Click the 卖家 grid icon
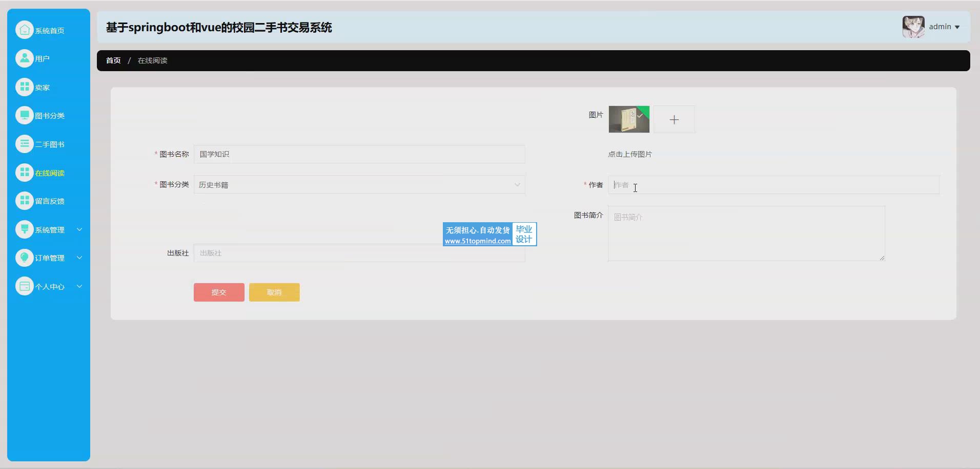This screenshot has width=980, height=469. (x=24, y=87)
